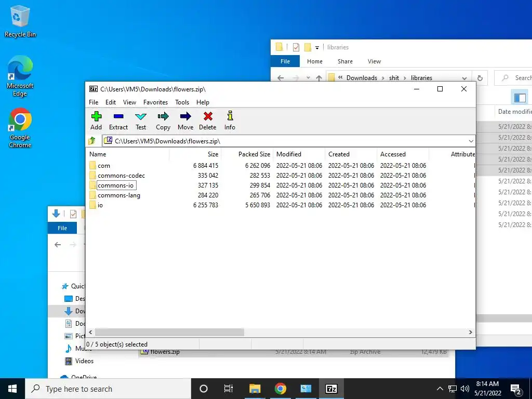532x399 pixels.
Task: Click the volume icon in system tray
Action: [x=465, y=389]
